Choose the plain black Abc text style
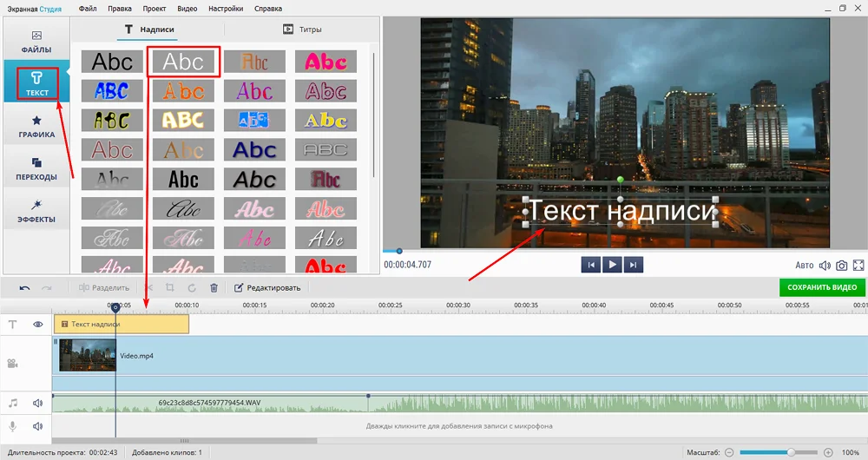868x460 pixels. point(112,62)
